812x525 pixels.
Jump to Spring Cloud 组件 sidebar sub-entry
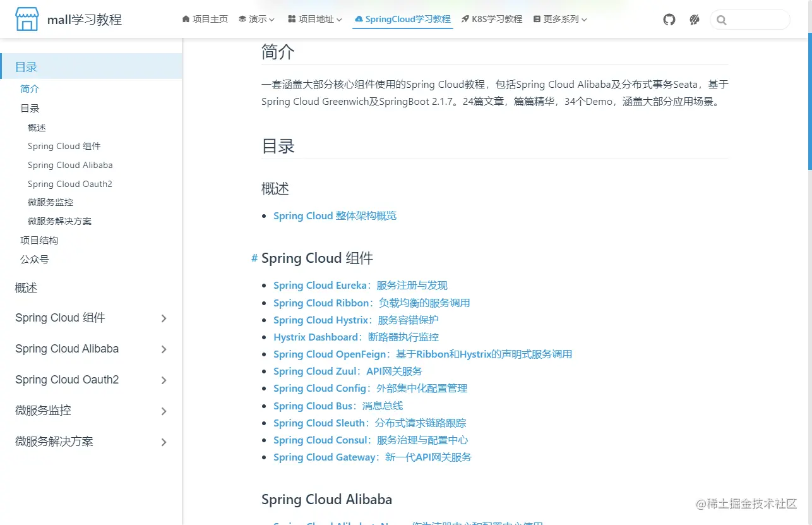[x=64, y=146]
